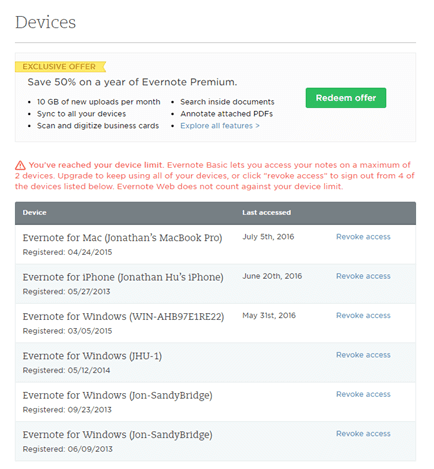434x469 pixels.
Task: Click 'Registered: 06/09/2013' text
Action: point(67,449)
